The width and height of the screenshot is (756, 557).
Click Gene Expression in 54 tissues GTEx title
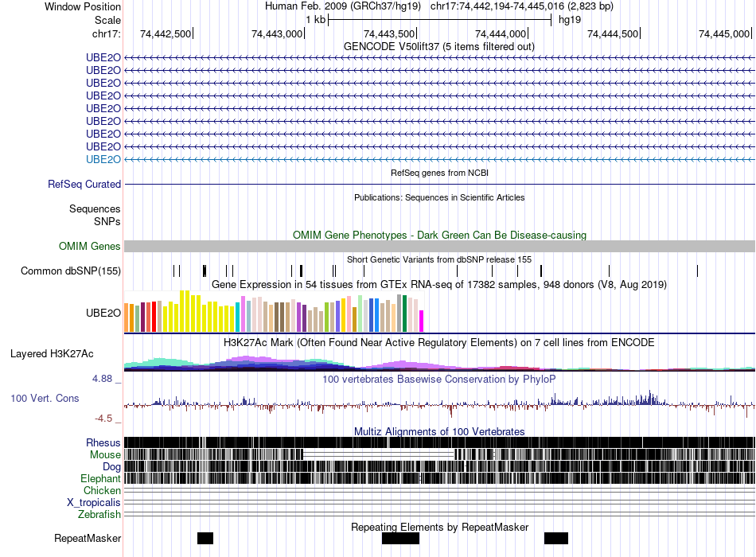[x=439, y=285]
